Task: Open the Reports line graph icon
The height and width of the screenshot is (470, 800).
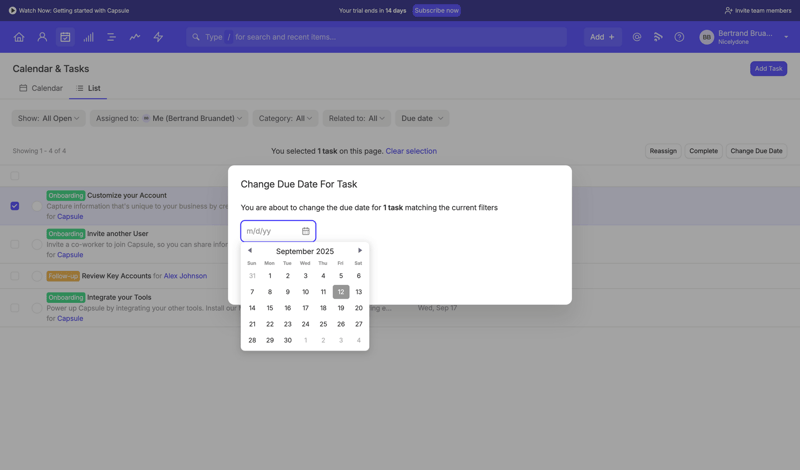Action: [135, 37]
